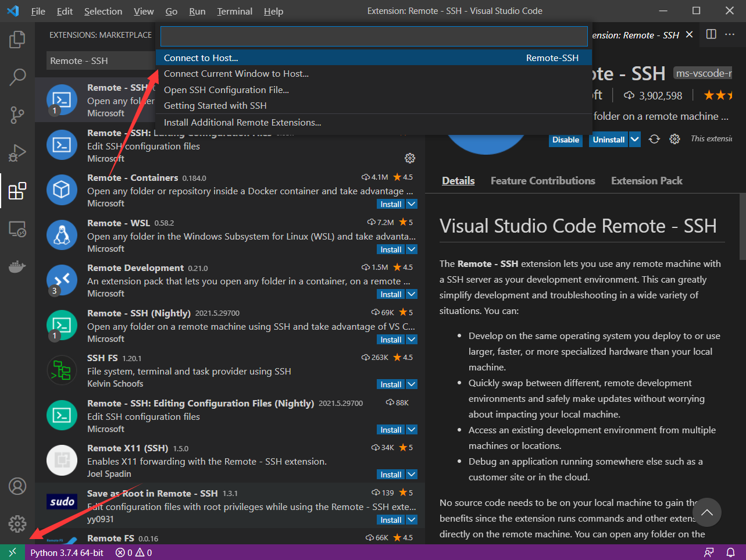This screenshot has width=746, height=560.
Task: Open notifications via the bell icon
Action: pos(731,552)
